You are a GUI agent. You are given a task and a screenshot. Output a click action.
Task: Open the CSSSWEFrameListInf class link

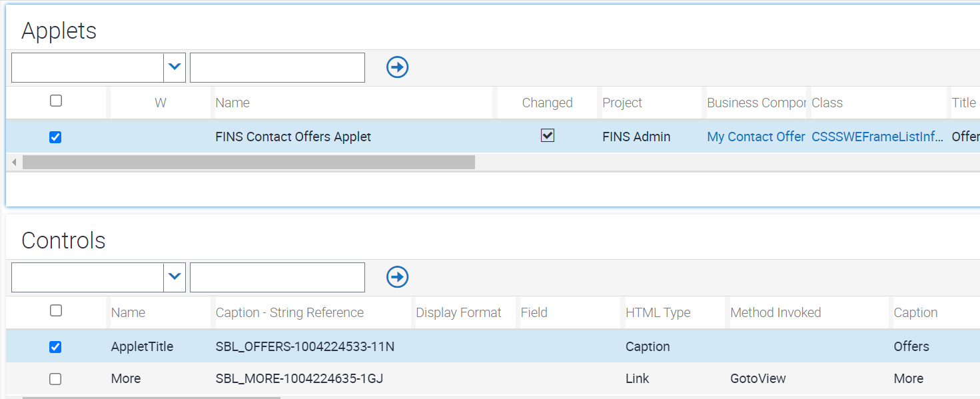click(x=875, y=137)
